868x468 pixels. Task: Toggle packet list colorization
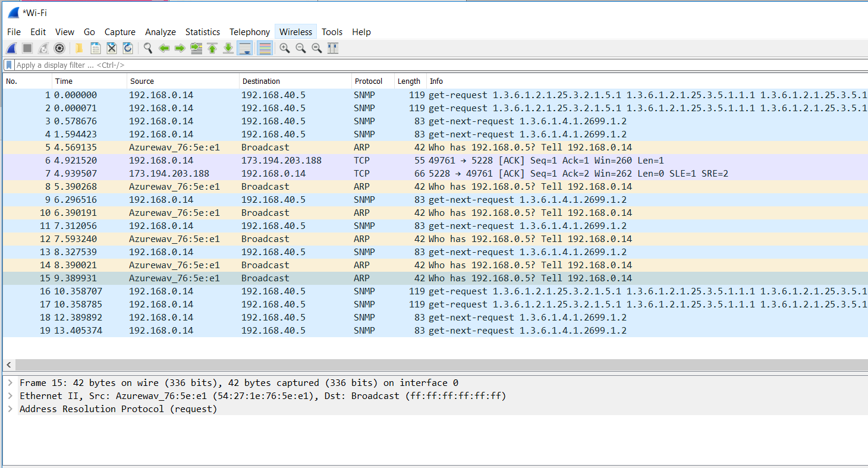265,48
